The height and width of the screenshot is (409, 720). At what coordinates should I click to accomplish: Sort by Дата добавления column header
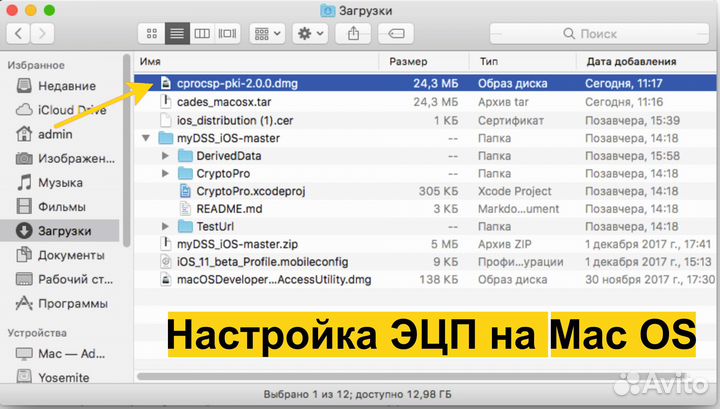(x=646, y=62)
